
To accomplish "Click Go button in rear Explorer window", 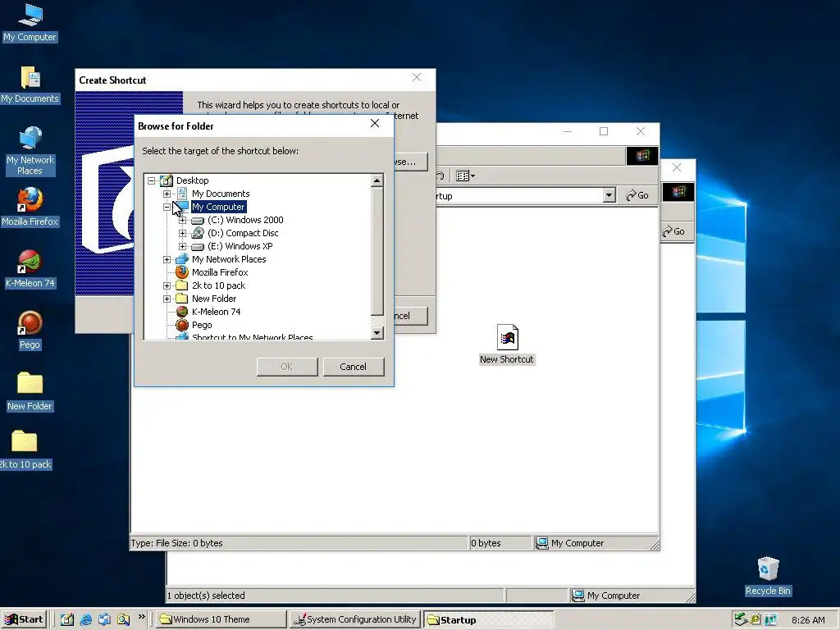I will pos(674,231).
